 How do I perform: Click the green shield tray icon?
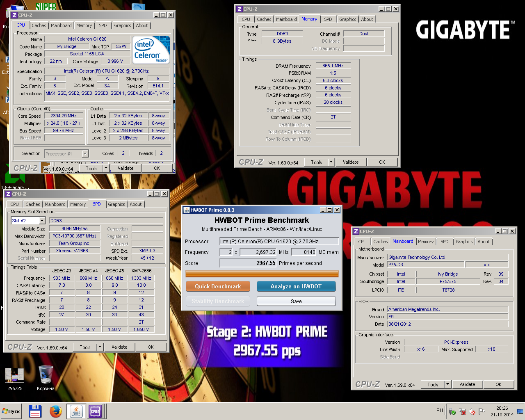tap(452, 411)
